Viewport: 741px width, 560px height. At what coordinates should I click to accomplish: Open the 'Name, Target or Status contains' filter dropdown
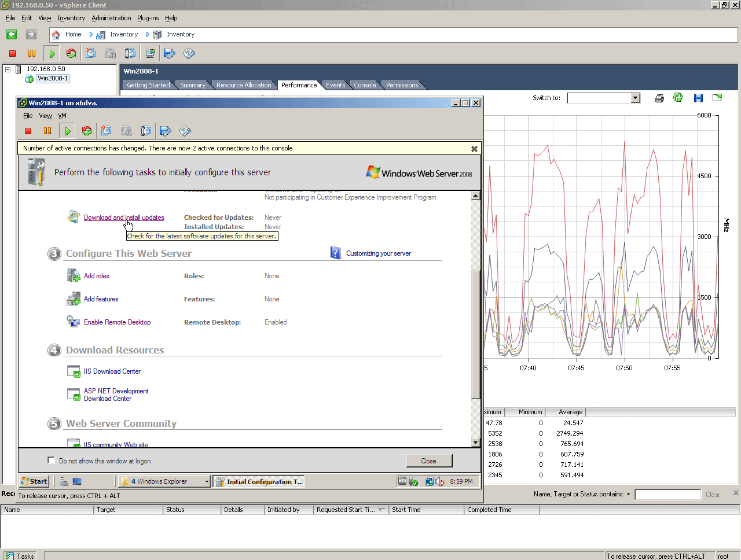[628, 495]
